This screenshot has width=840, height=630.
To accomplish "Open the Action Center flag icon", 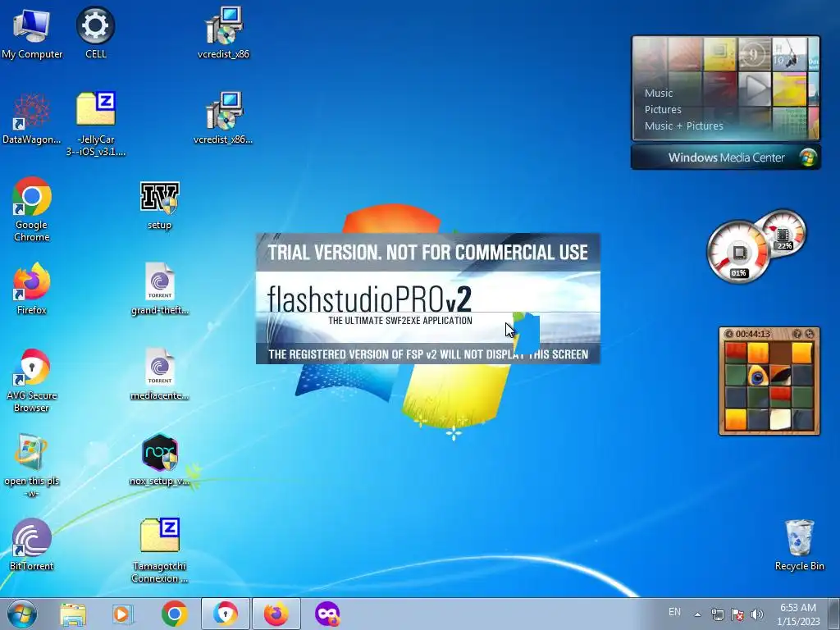I will [737, 614].
